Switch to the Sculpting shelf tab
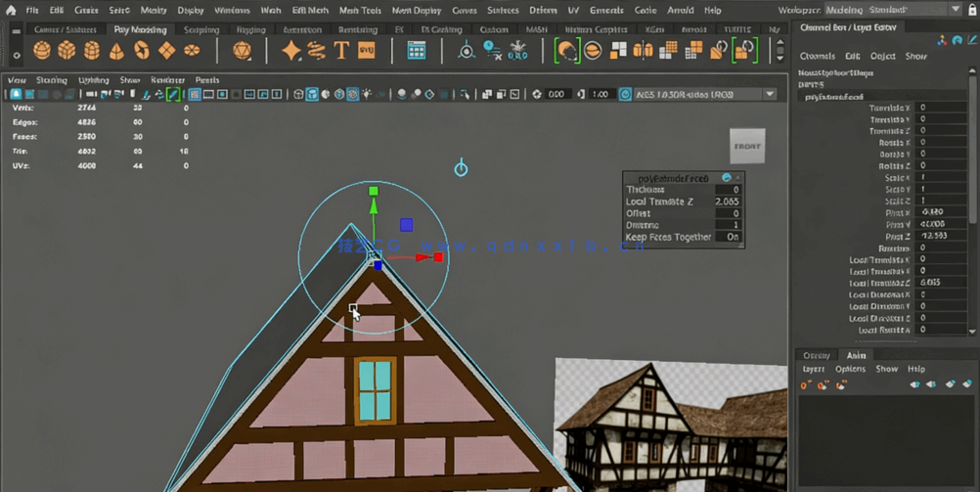 (x=201, y=29)
